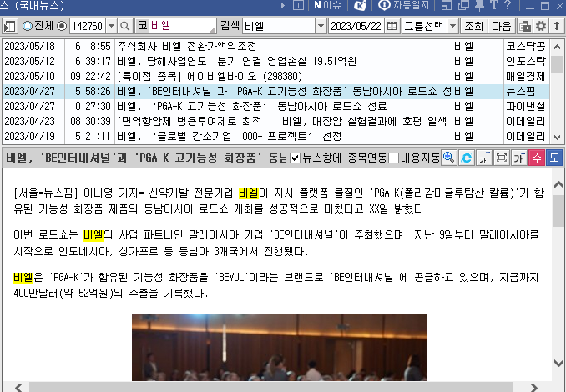566x392 pixels.
Task: Select the 10:27:30 파이낸셜 news row
Action: click(x=275, y=107)
